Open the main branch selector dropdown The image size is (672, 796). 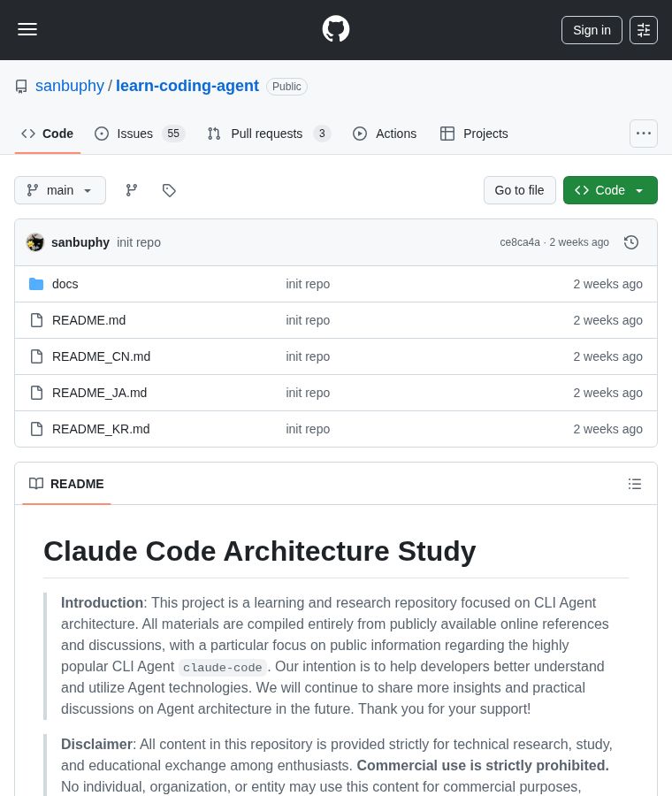tap(60, 190)
